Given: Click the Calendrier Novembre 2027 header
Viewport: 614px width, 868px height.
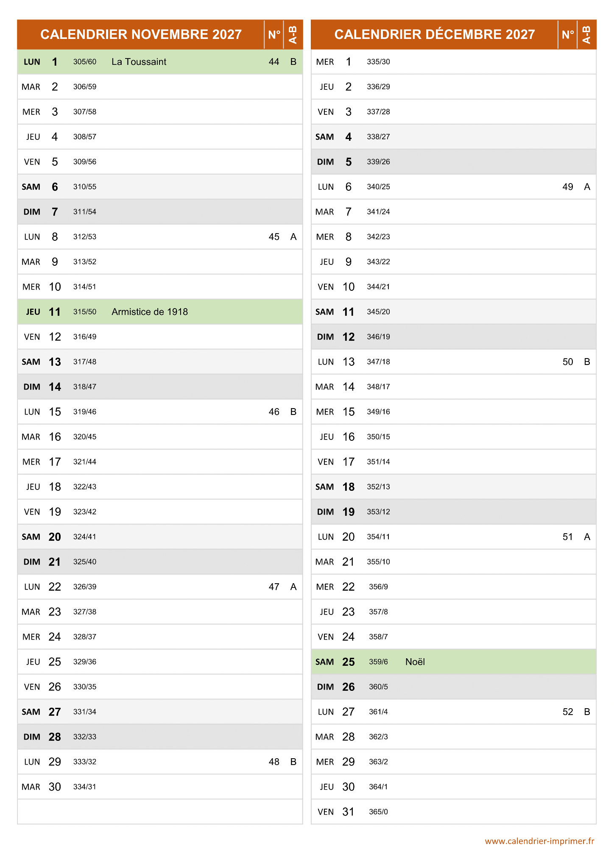Looking at the screenshot, I should pyautogui.click(x=141, y=34).
